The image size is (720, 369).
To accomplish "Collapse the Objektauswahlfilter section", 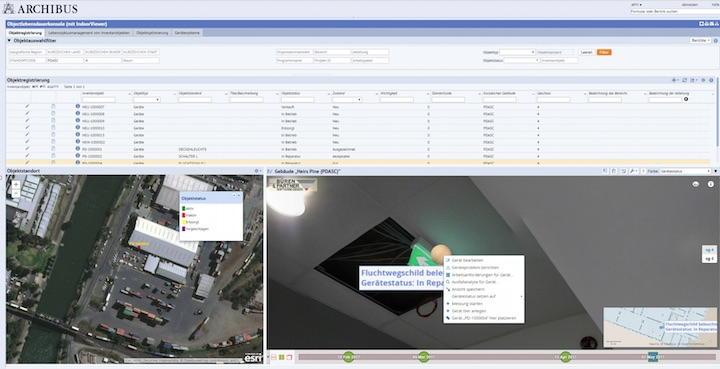I will tap(9, 41).
